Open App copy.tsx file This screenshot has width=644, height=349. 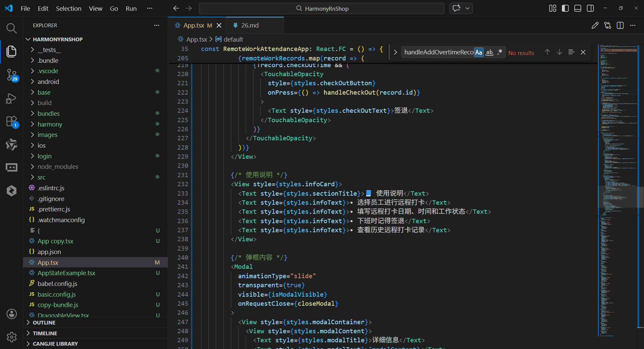96,241
